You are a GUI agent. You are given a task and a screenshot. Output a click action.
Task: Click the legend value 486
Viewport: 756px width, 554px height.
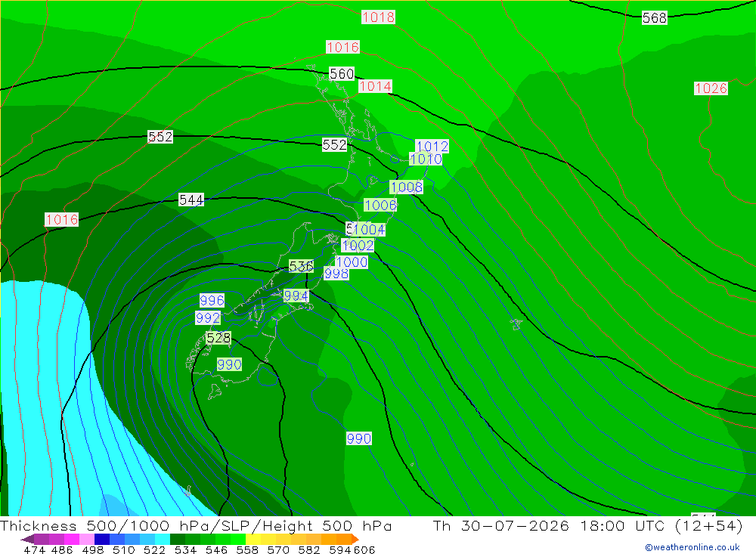pos(62,549)
